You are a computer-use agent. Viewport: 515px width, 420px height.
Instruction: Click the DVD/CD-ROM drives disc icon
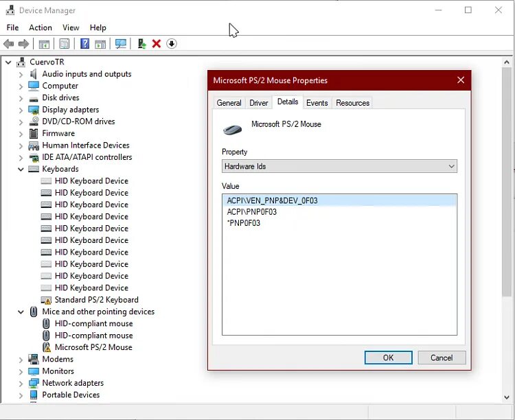point(34,121)
